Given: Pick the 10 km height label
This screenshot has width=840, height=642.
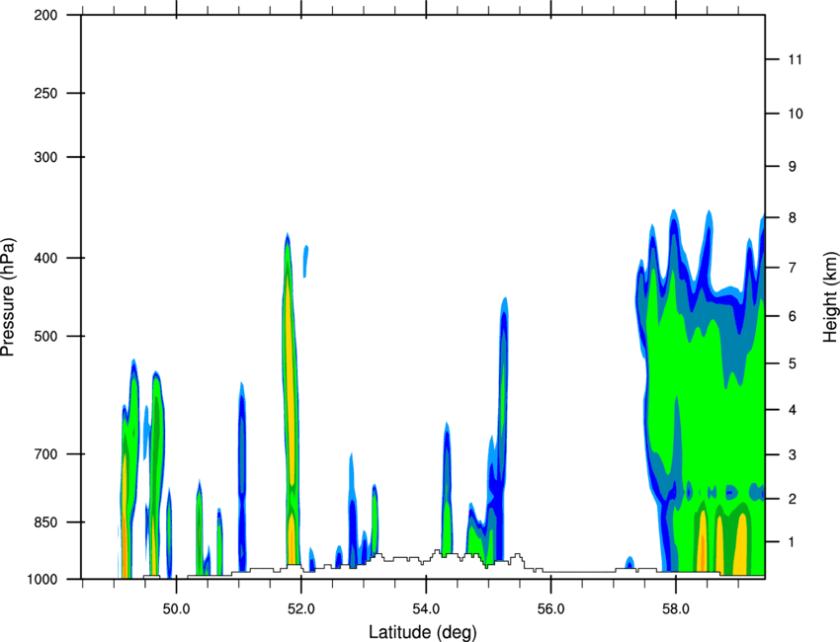Looking at the screenshot, I should [795, 114].
